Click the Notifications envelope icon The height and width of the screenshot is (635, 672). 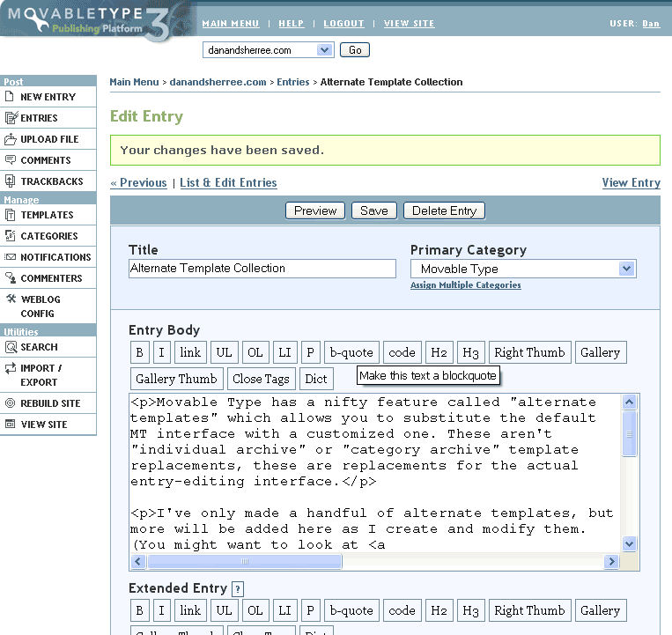11,256
